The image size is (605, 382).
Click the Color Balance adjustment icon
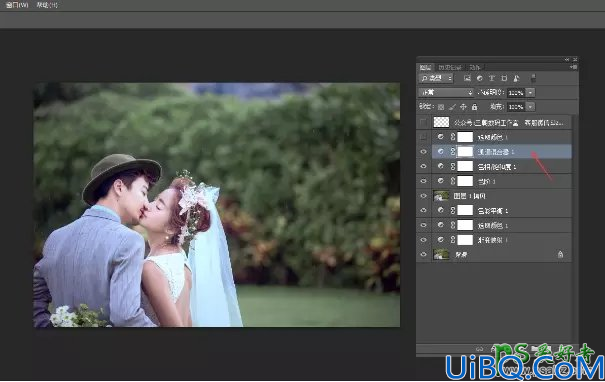(x=441, y=210)
